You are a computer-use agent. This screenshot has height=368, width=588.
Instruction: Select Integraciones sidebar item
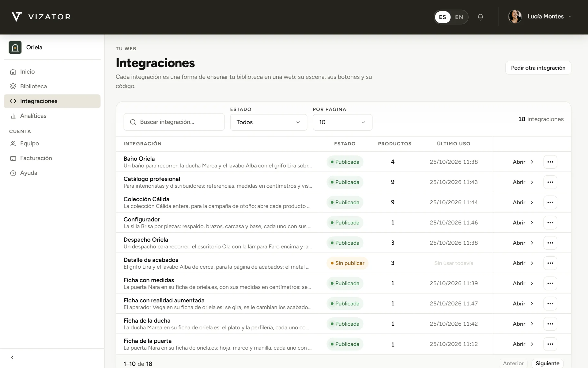pyautogui.click(x=52, y=101)
